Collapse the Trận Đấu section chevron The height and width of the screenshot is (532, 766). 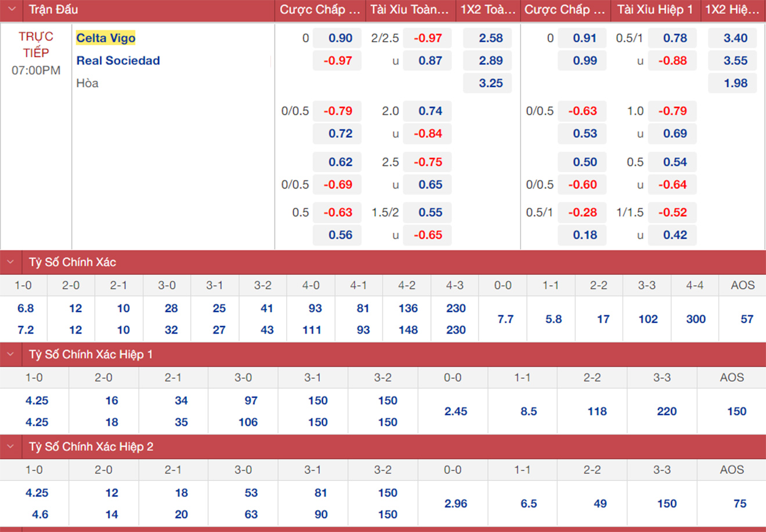pyautogui.click(x=12, y=10)
